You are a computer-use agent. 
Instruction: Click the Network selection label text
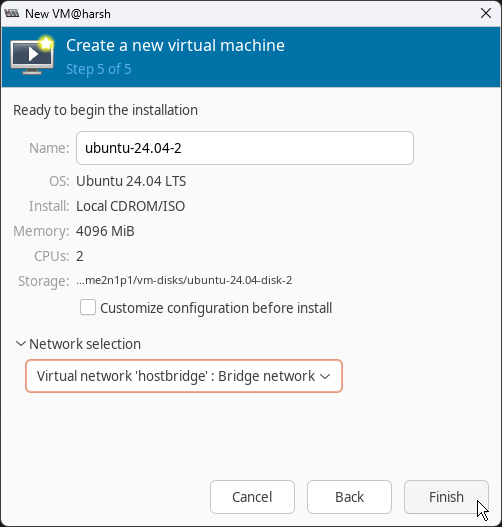(85, 344)
